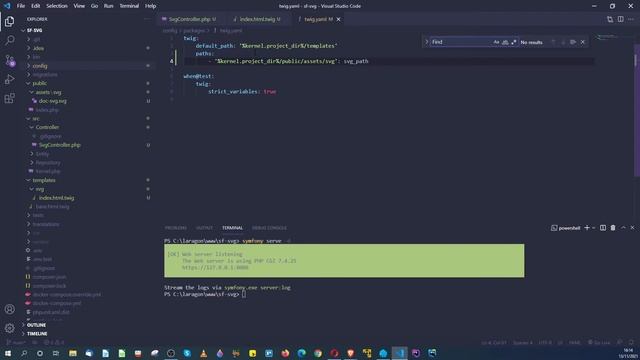Open the Selection menu
Screen dimensions: 640x360
pyautogui.click(x=57, y=6)
